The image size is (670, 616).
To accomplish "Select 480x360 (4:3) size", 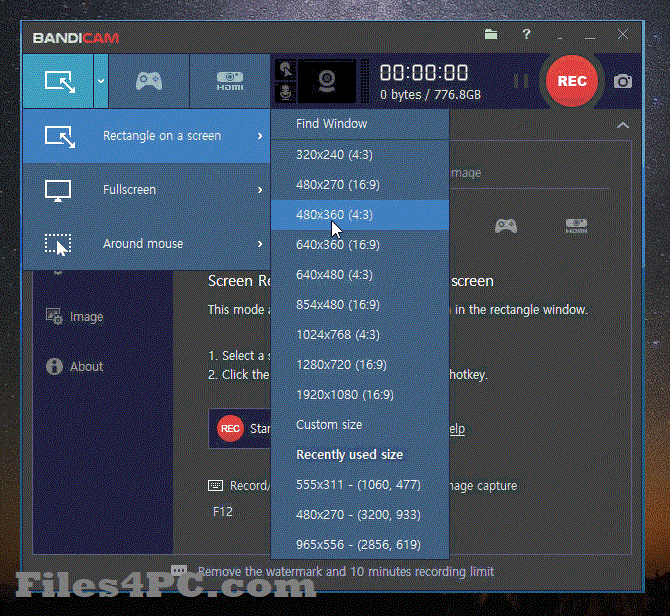I will (x=360, y=214).
